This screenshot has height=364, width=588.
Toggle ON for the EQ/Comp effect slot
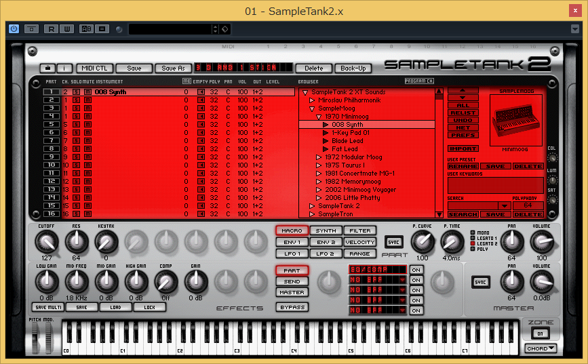pyautogui.click(x=416, y=270)
